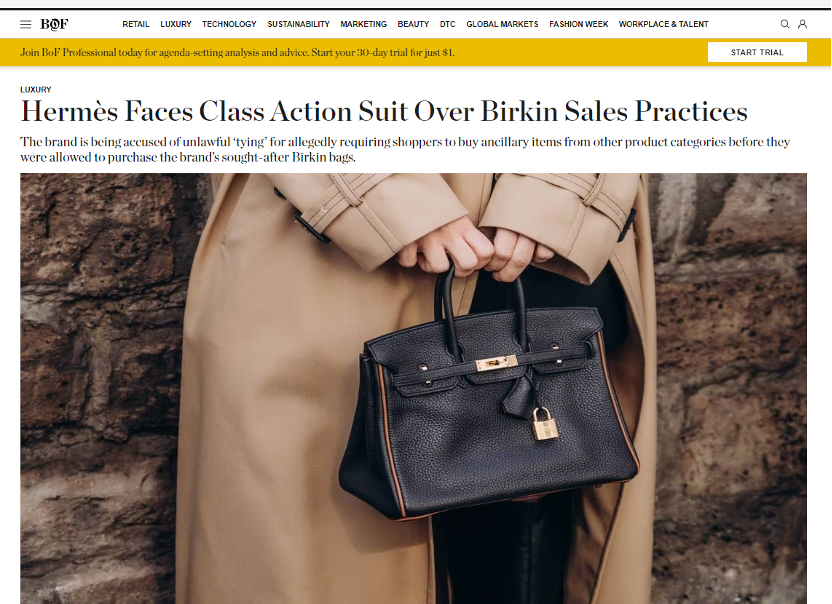832x604 pixels.
Task: Open Workplace & Talent section
Action: click(663, 24)
